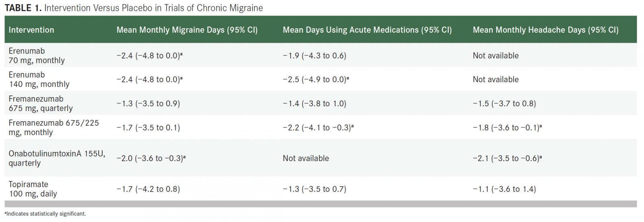Click the statistically significant footnote
644x222 pixels.
[x=45, y=214]
